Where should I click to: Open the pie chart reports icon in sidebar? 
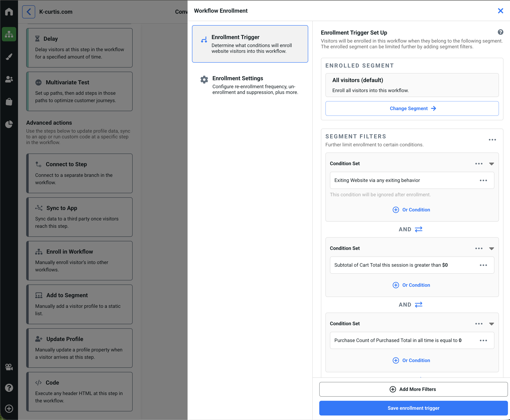9,124
